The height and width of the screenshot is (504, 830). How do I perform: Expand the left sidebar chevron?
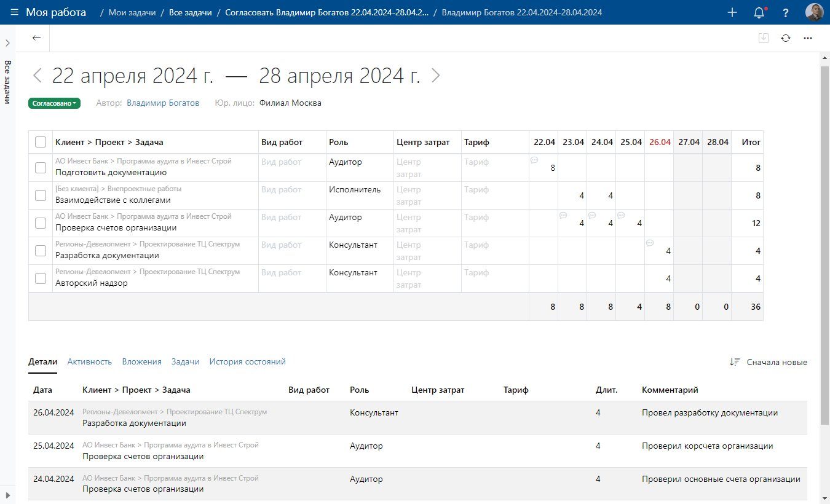(x=7, y=43)
